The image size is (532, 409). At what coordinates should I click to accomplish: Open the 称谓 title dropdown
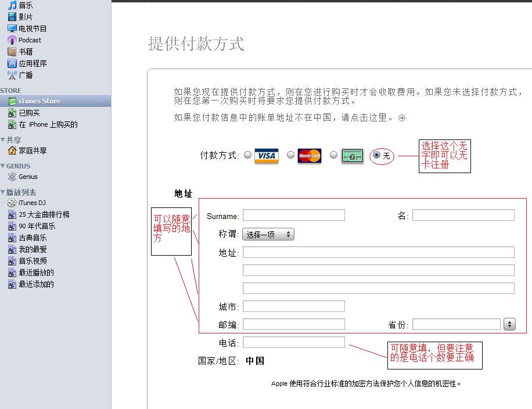coord(268,234)
